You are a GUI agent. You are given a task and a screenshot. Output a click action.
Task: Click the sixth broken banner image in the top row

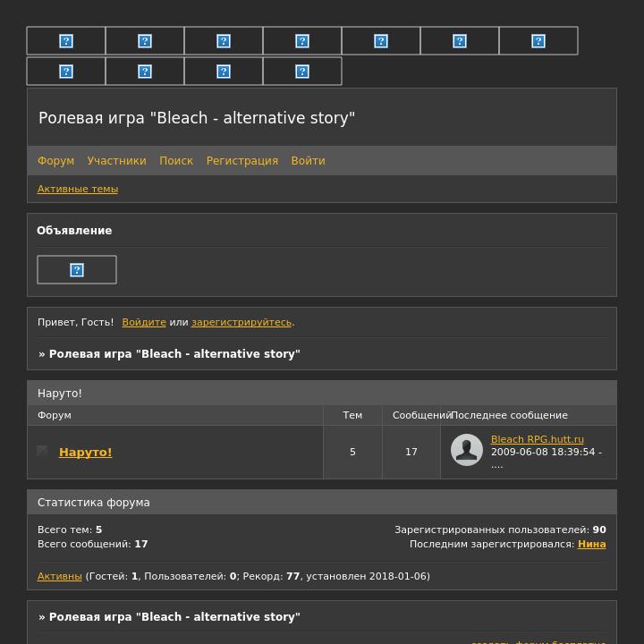coord(460,40)
